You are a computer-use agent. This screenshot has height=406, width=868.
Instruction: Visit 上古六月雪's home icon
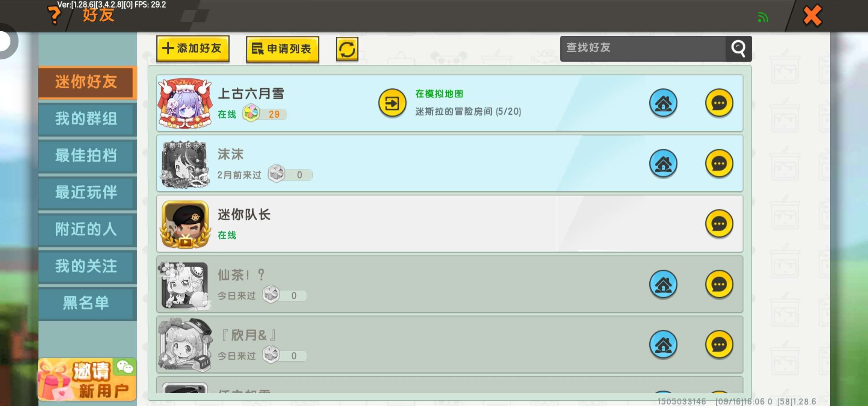(663, 103)
